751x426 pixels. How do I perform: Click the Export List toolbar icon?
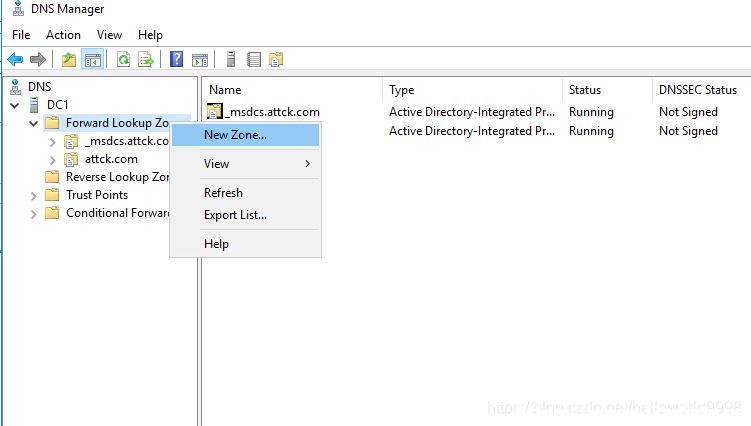tap(146, 59)
